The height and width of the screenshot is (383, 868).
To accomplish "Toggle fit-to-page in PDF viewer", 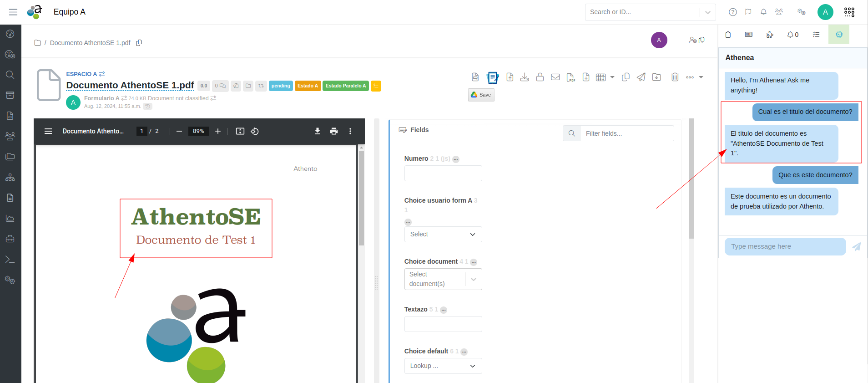I will 240,131.
